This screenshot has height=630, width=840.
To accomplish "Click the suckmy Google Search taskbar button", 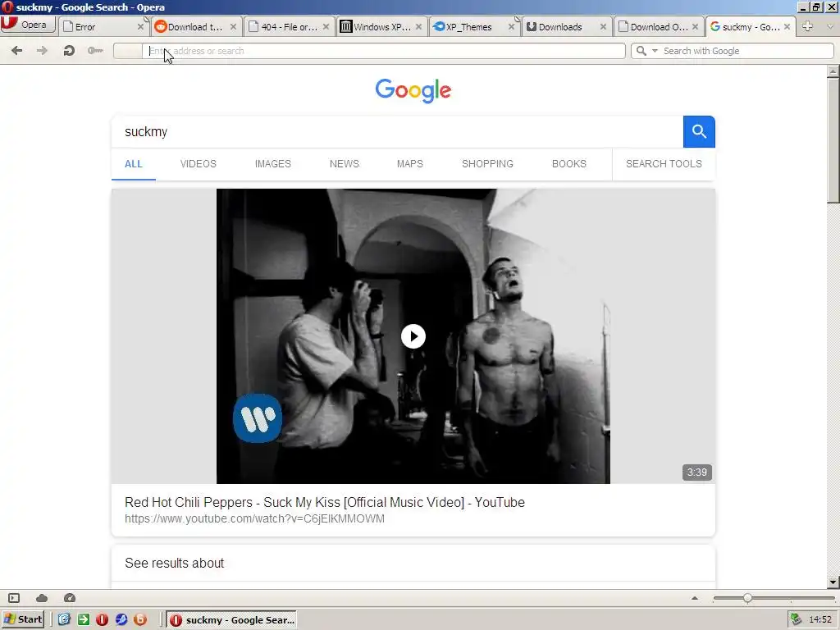I will [x=231, y=620].
